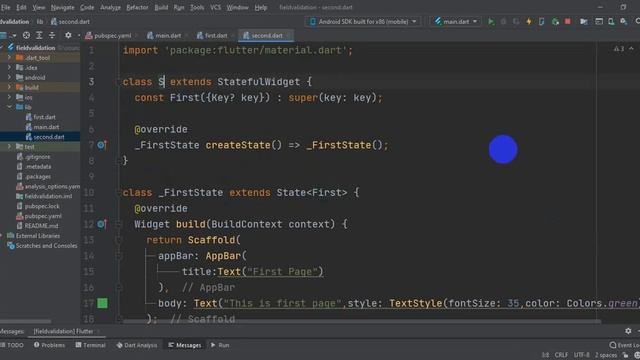Click the code fold marker on line 13
640x360 pixels.
coord(119,240)
